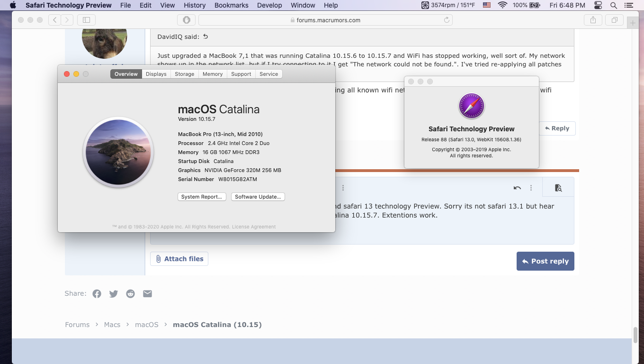Open the Develop menu
Viewport: 644px width, 364px height.
pos(269,5)
